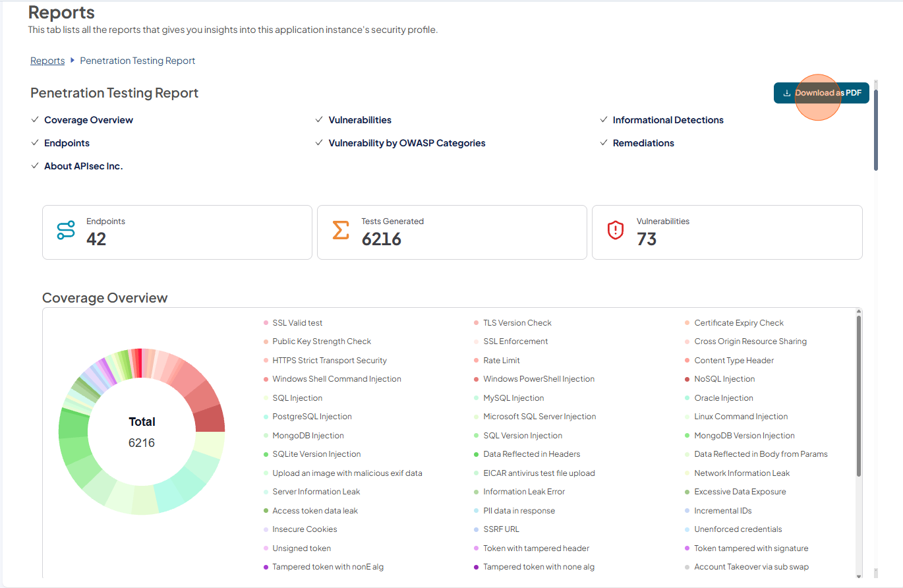Click the purple dot beside Tampered token with nonE alg

click(x=266, y=567)
